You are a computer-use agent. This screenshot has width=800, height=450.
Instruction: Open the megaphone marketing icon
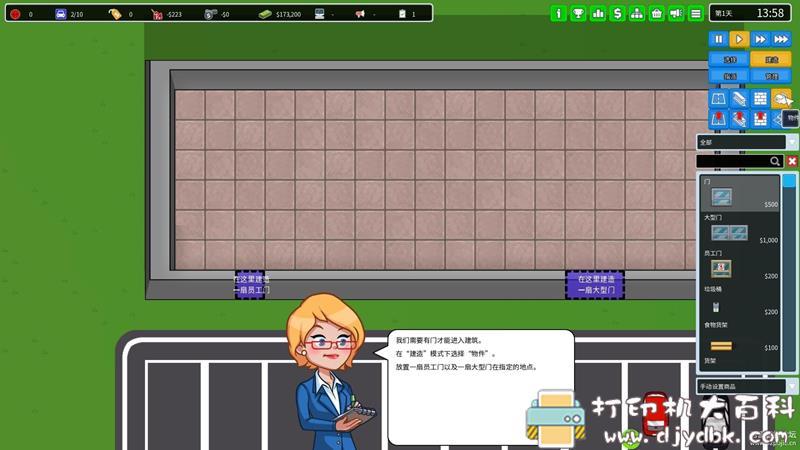tap(676, 14)
